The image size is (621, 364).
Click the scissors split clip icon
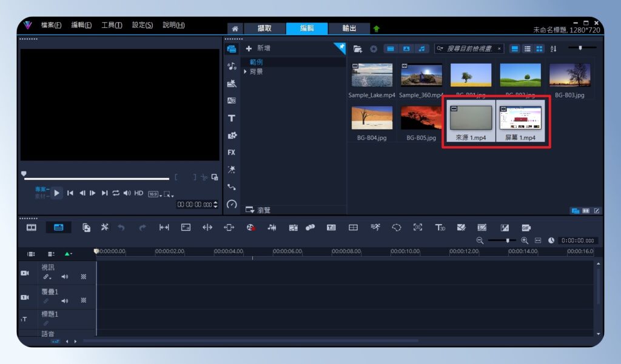(204, 177)
